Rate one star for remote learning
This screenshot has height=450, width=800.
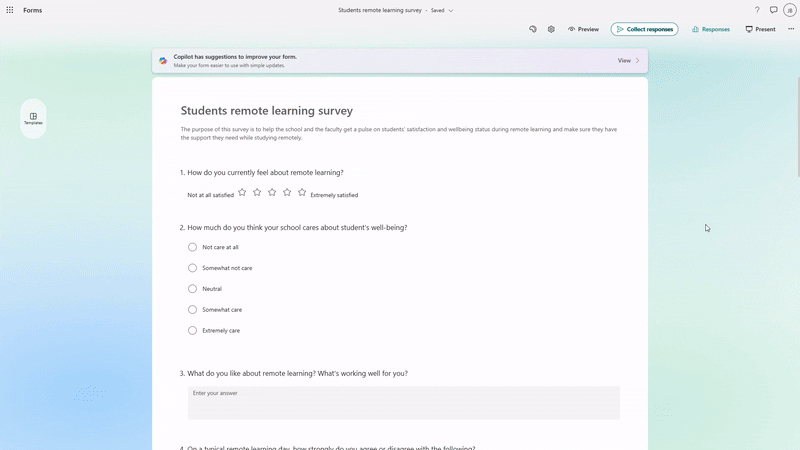point(242,192)
